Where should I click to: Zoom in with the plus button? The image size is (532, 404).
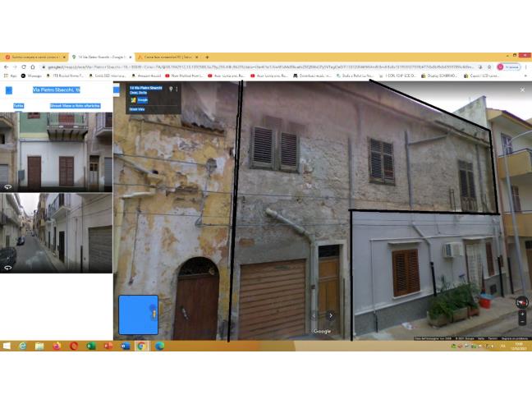(521, 314)
